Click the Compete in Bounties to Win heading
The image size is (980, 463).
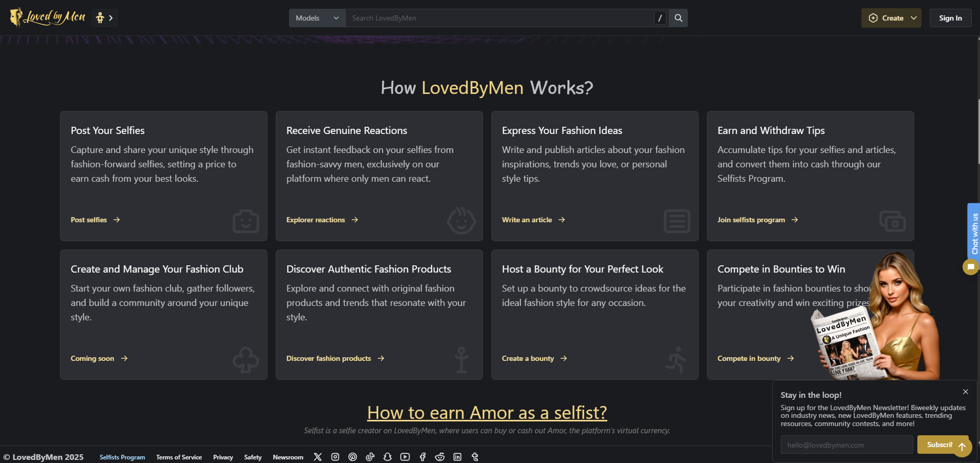pos(781,269)
